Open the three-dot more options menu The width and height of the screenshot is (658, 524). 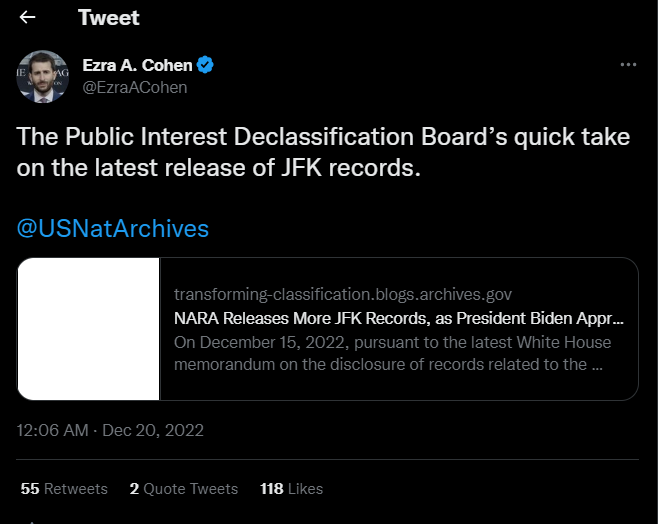(628, 65)
